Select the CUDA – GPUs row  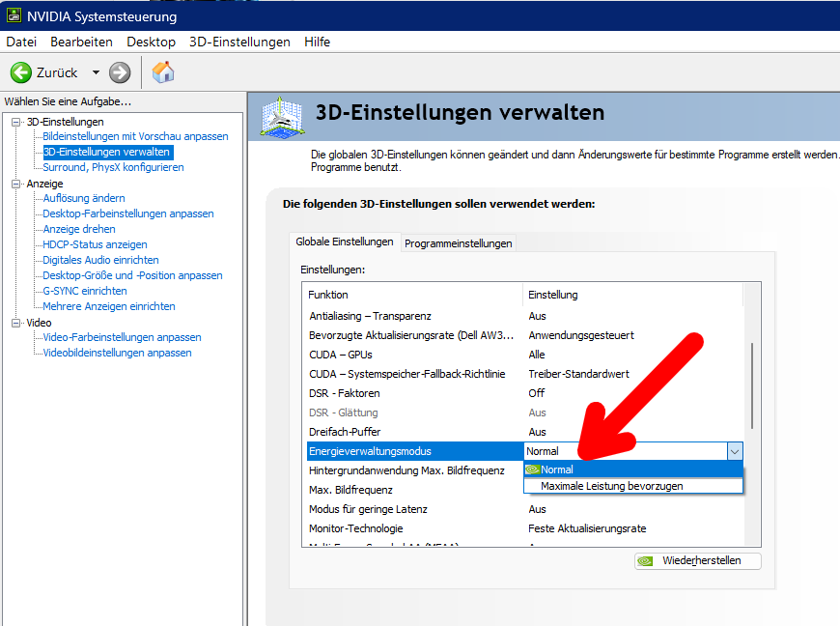525,355
